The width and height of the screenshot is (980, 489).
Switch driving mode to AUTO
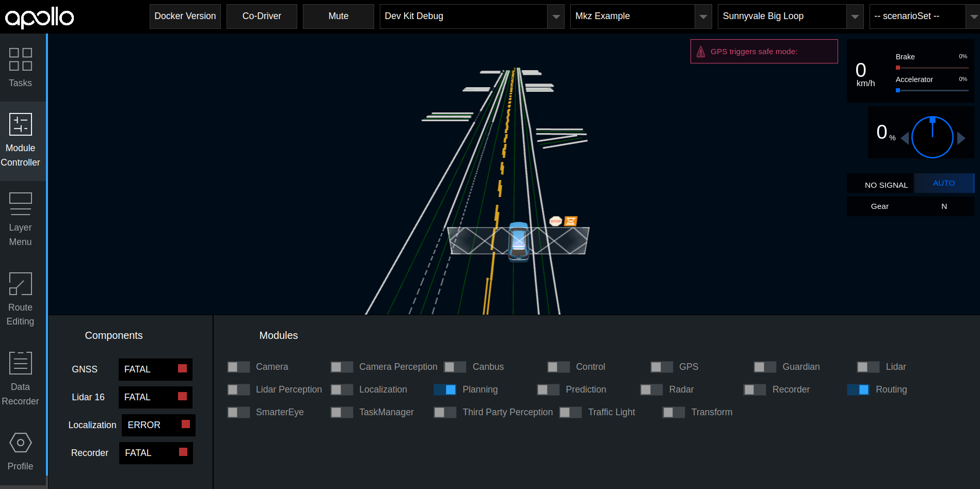pyautogui.click(x=943, y=183)
